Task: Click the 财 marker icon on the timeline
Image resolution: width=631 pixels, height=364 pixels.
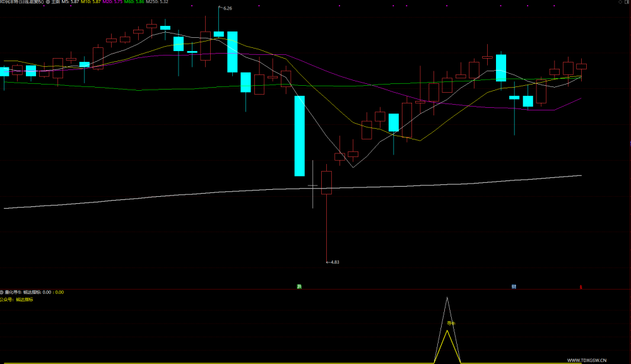Action: point(514,287)
